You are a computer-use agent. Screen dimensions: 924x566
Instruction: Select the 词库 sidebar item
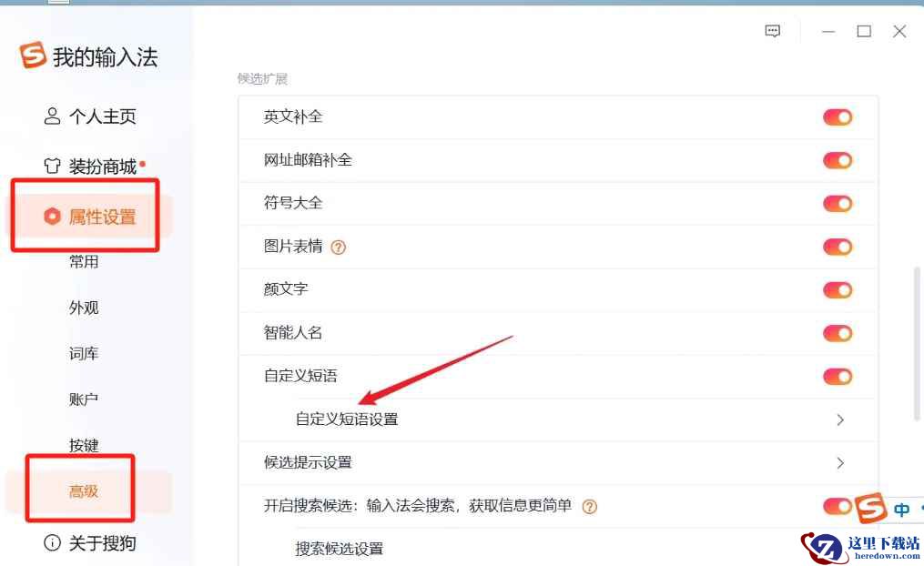point(84,353)
